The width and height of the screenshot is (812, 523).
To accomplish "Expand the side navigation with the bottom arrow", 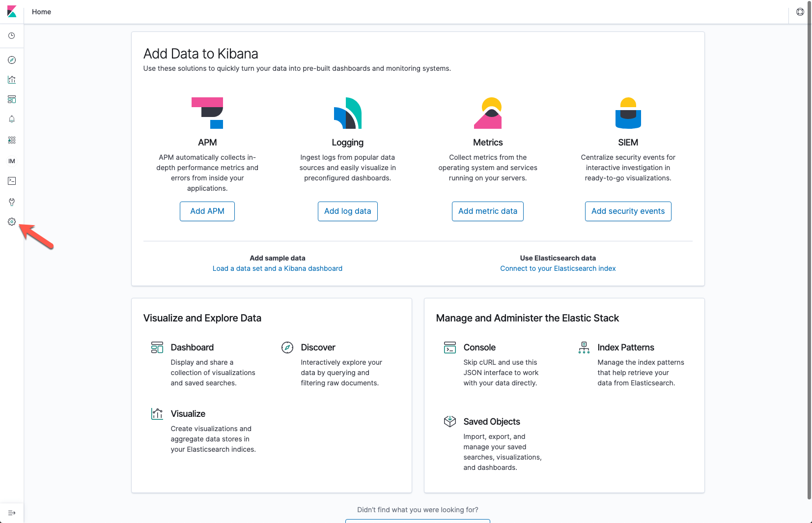I will (12, 513).
